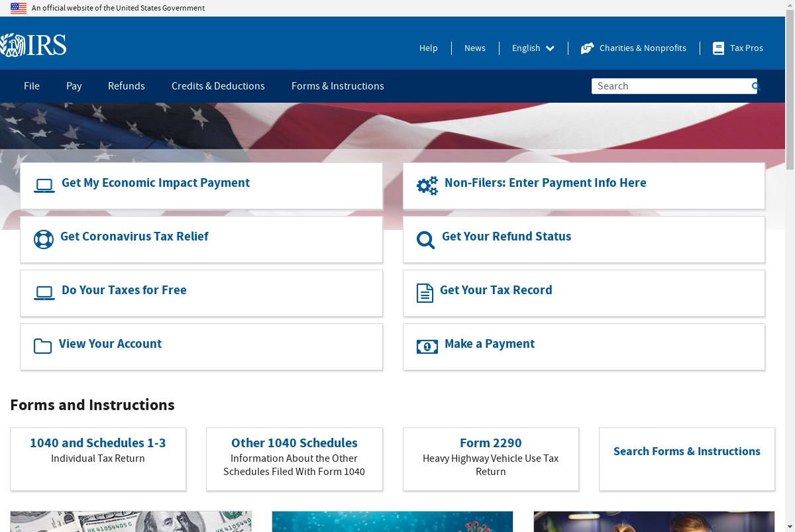Click folder icon beside View Your Account
The image size is (795, 532).
point(42,346)
